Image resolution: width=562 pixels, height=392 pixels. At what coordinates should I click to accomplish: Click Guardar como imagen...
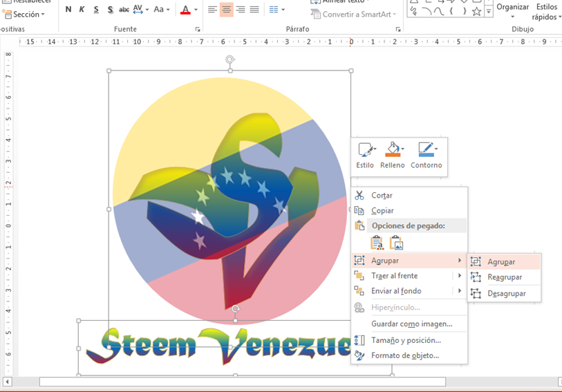(x=409, y=324)
